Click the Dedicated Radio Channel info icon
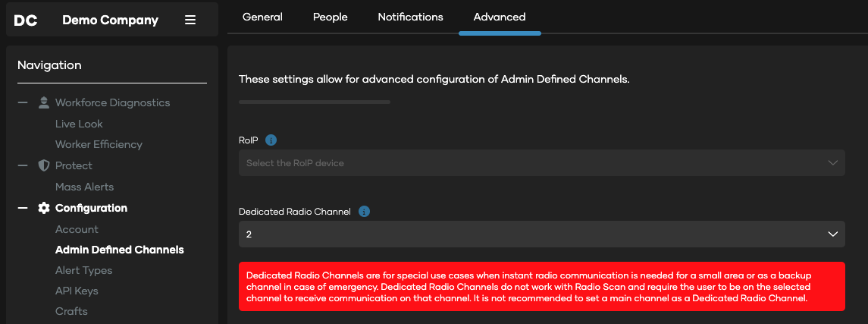 coord(364,212)
